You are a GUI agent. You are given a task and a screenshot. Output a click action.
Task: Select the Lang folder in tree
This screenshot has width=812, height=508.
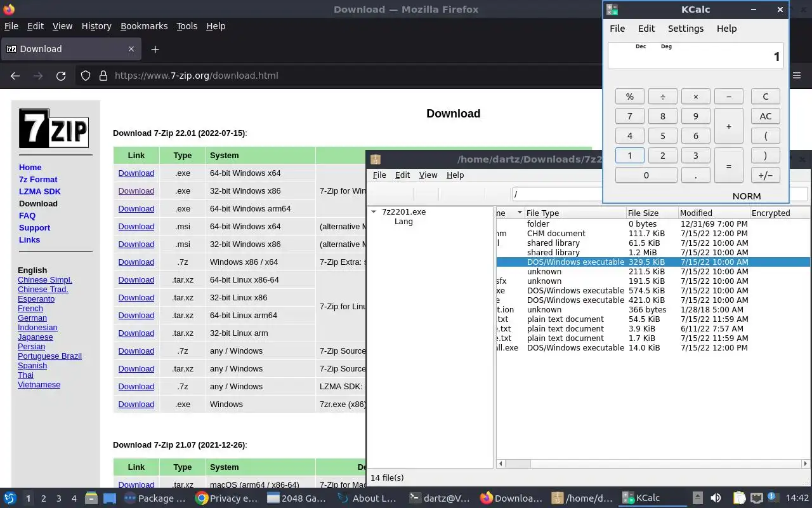(x=403, y=222)
